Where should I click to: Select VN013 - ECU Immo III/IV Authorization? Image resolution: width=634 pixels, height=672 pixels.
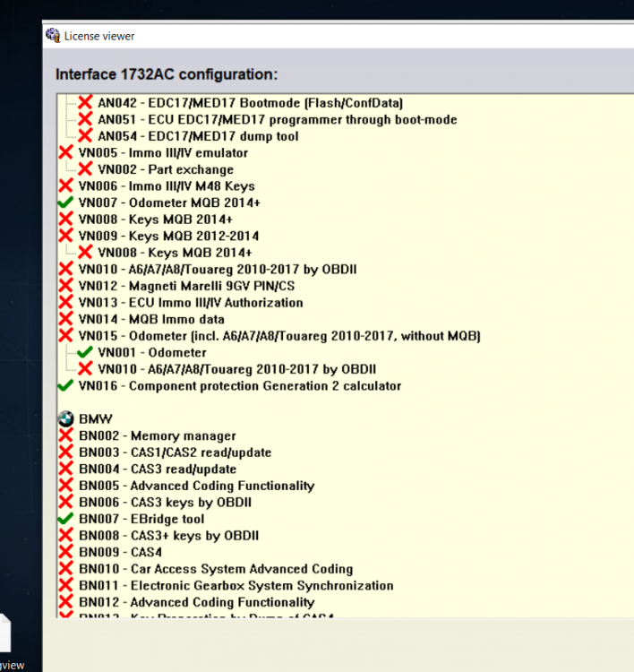[191, 303]
